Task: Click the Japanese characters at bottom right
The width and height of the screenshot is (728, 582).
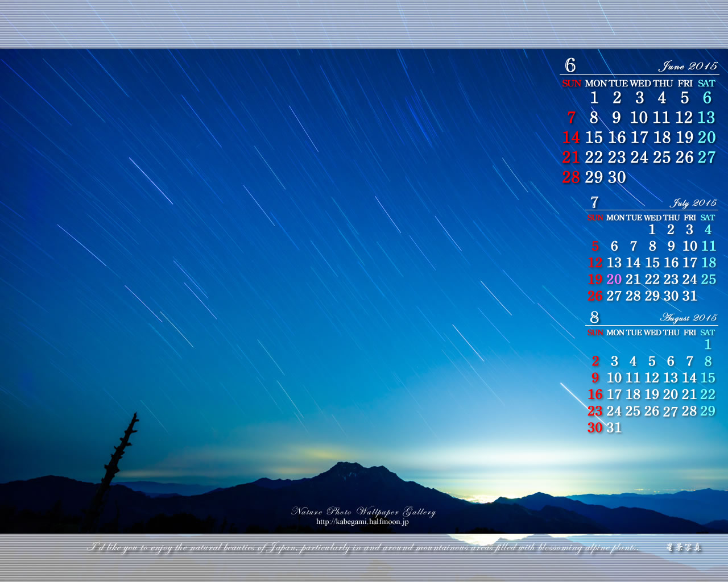Action: coord(683,547)
